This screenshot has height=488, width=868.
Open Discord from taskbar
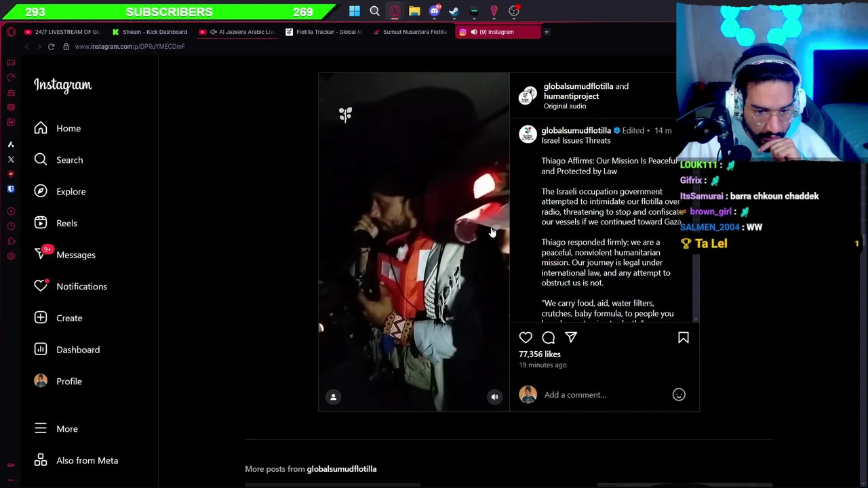pyautogui.click(x=434, y=11)
